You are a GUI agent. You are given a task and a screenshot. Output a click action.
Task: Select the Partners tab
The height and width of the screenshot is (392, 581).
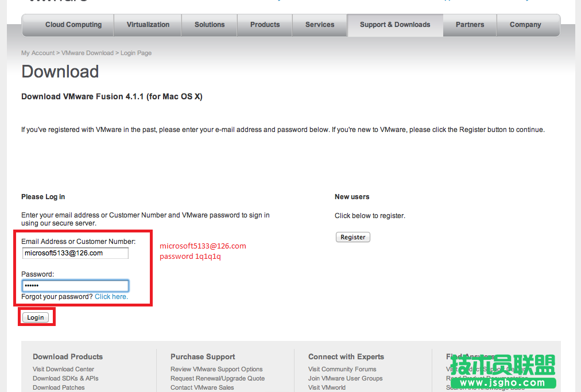click(x=470, y=25)
